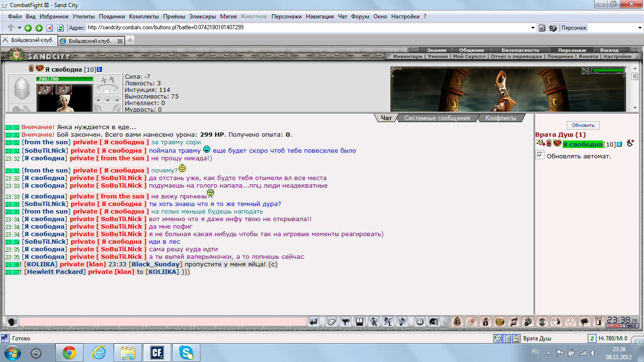Expand the address bar URL dropdown

[x=533, y=28]
